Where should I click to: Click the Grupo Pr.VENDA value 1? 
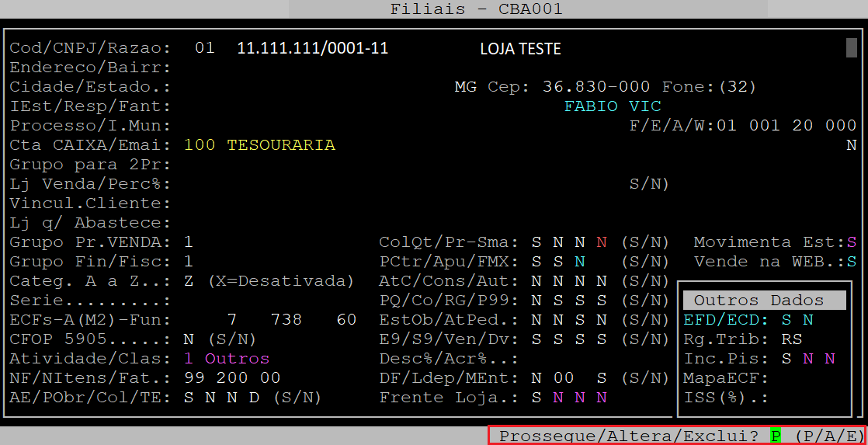(x=189, y=242)
